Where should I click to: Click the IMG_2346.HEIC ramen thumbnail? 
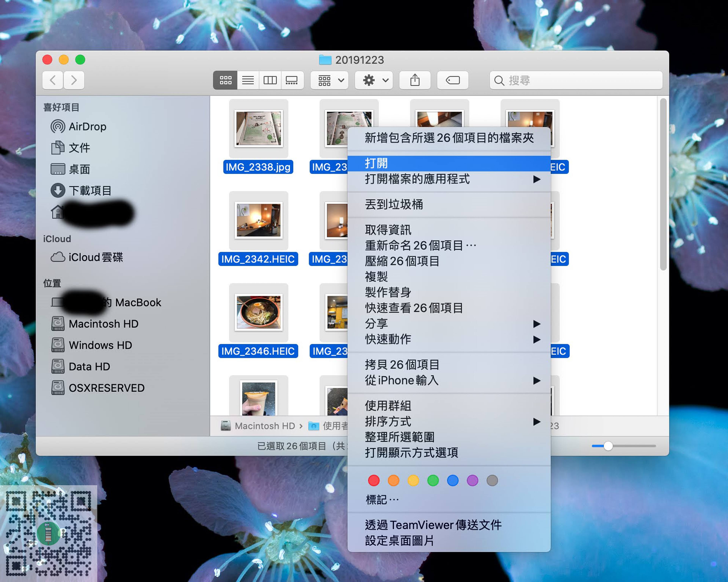258,312
